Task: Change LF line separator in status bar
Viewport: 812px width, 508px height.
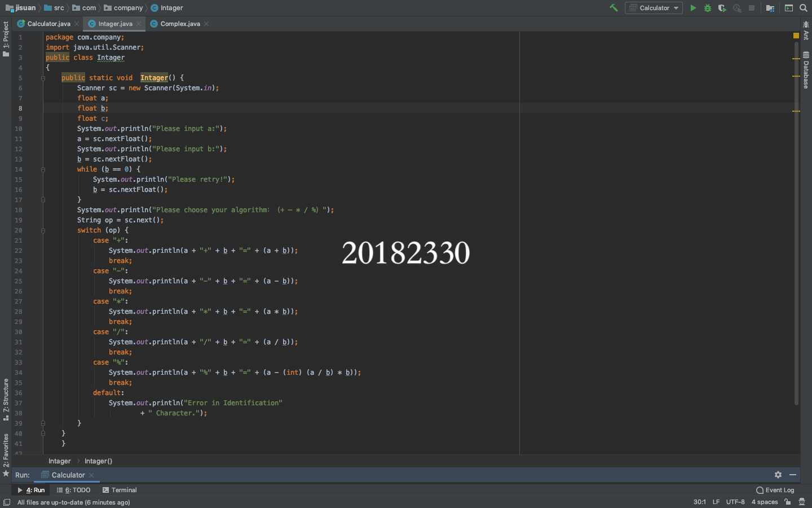Action: [x=716, y=502]
